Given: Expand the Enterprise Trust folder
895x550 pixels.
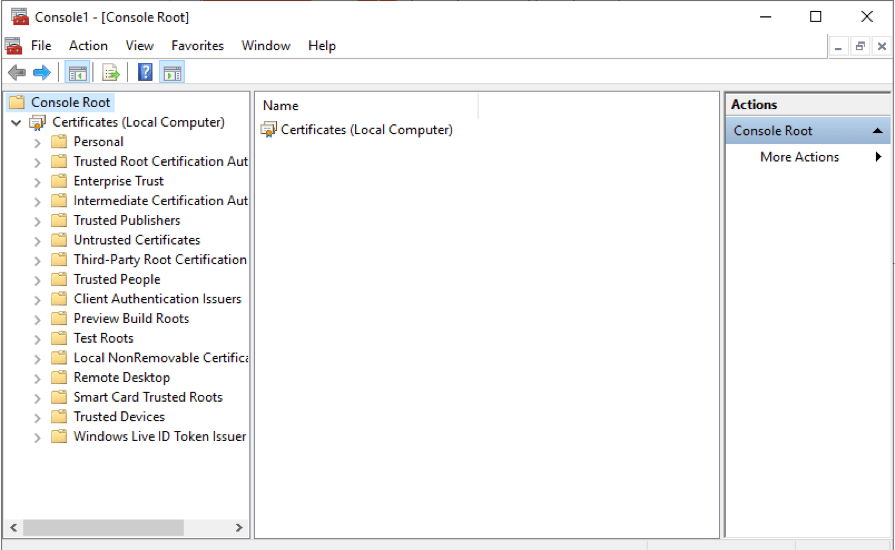Looking at the screenshot, I should tap(37, 182).
